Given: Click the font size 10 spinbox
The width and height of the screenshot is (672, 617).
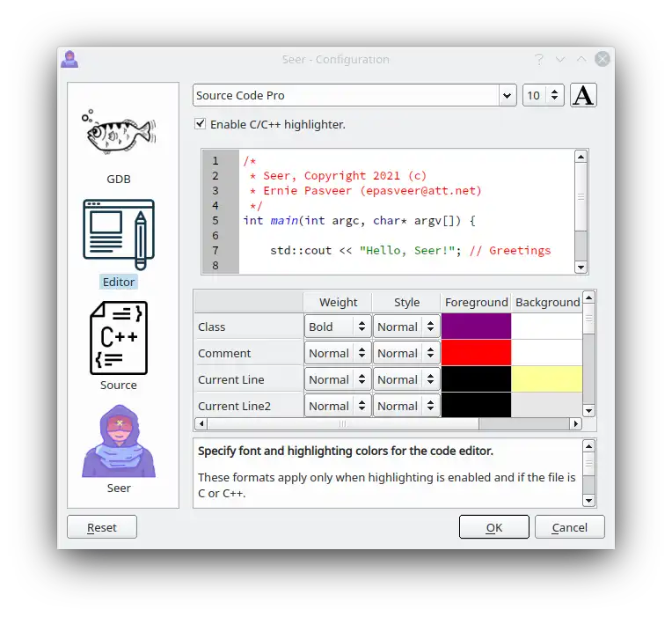Looking at the screenshot, I should tap(543, 95).
